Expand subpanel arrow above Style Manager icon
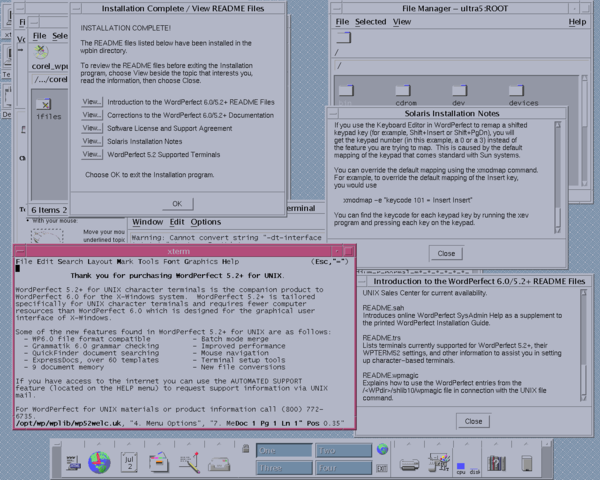Image resolution: width=600 pixels, height=480 pixels. click(439, 444)
